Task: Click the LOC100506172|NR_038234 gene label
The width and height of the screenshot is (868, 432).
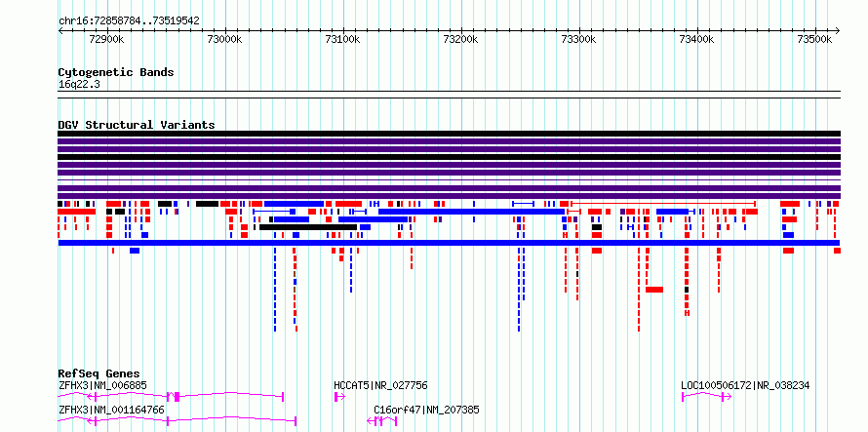Action: [x=745, y=385]
